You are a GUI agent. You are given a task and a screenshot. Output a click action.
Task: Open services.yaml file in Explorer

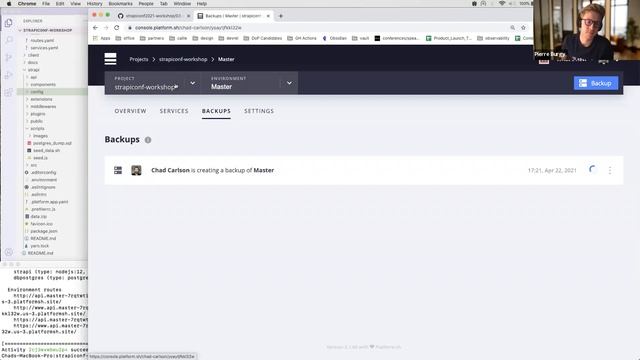[44, 48]
